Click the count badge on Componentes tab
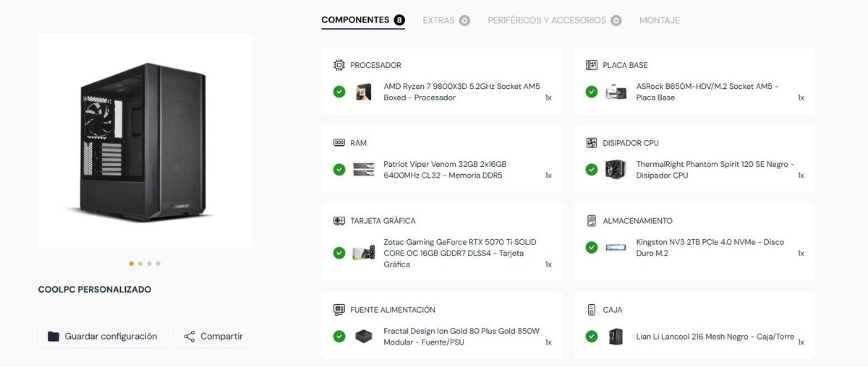This screenshot has width=868, height=367. tap(399, 20)
